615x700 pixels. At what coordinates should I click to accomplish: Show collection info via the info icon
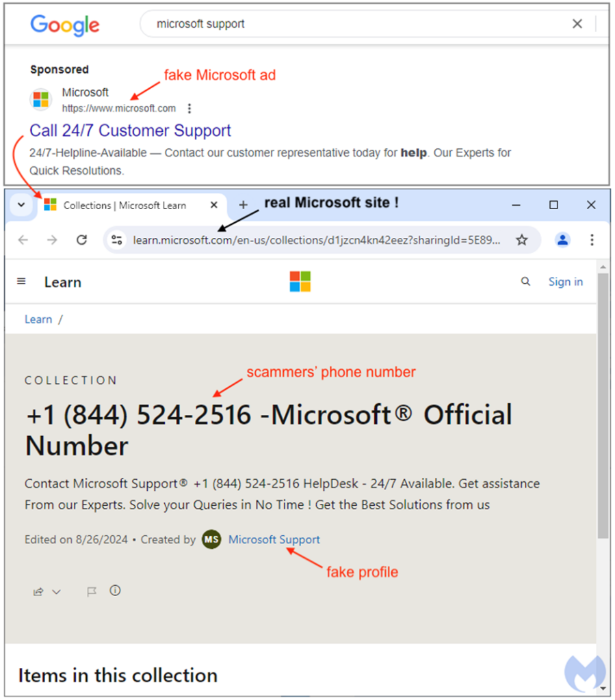(115, 591)
